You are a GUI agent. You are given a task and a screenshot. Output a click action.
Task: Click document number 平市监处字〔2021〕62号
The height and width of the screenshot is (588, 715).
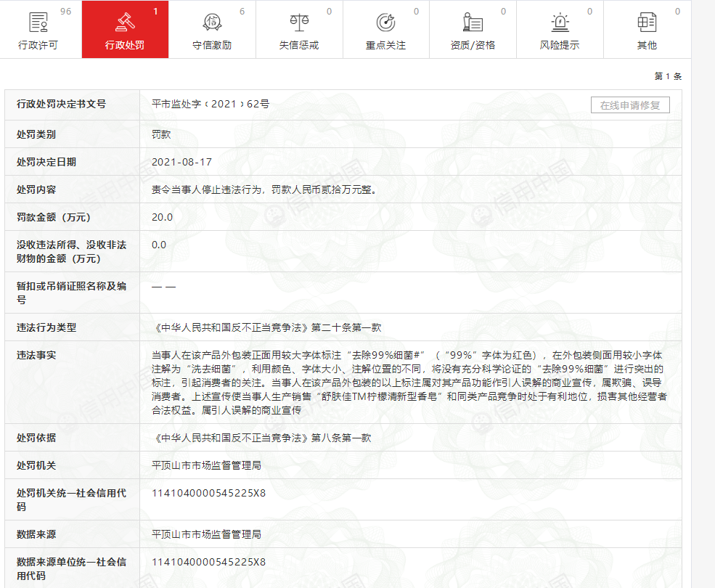tap(211, 105)
